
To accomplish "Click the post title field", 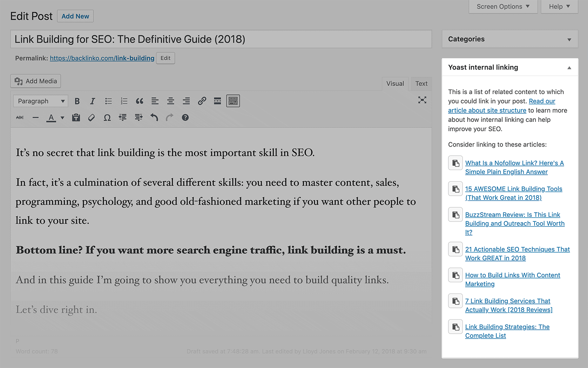I will 221,39.
